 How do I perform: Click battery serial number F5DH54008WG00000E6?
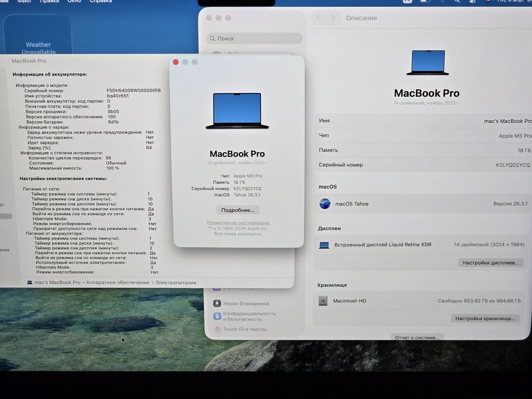[x=133, y=91]
